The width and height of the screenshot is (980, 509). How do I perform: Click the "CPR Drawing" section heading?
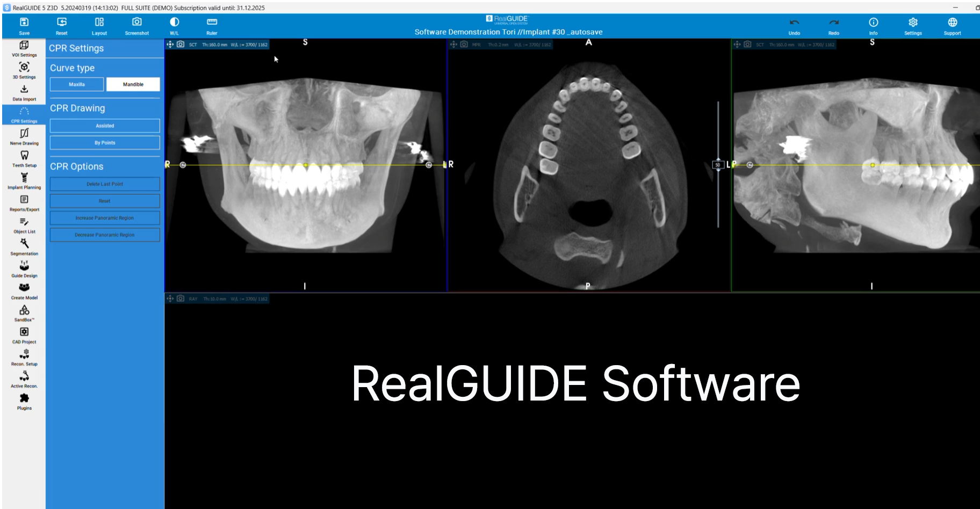coord(77,108)
